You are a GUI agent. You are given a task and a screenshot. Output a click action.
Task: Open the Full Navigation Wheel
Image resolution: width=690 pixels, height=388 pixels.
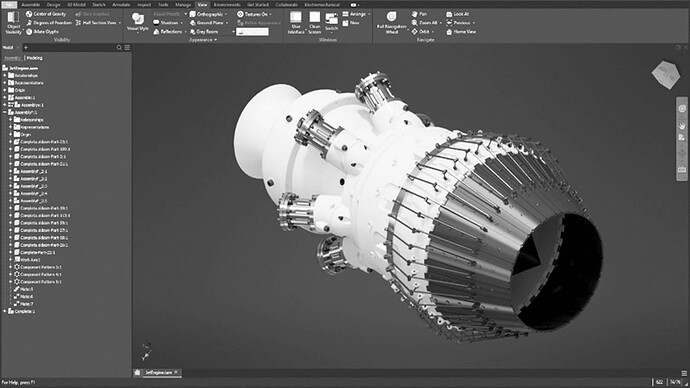point(391,22)
